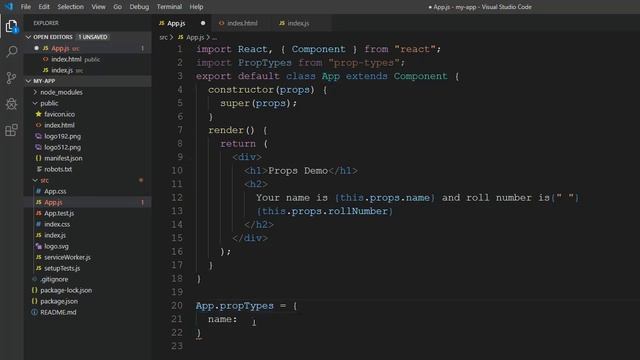
Task: Click the Props Demo heading text
Action: click(298, 171)
